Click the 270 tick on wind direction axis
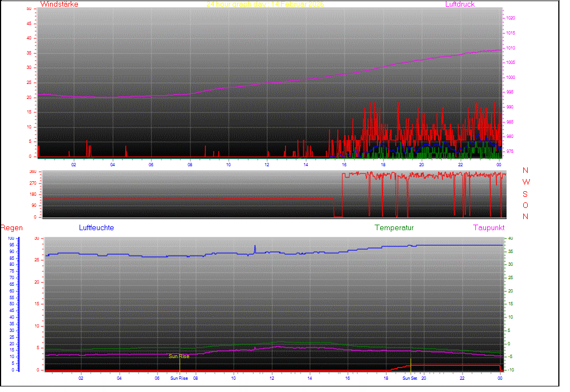This screenshot has height=392, width=570. 32,183
